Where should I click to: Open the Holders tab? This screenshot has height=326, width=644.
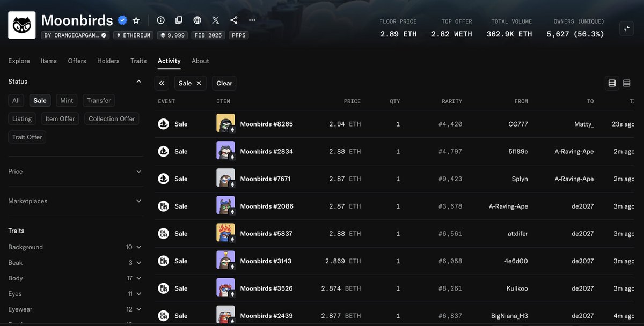tap(108, 61)
